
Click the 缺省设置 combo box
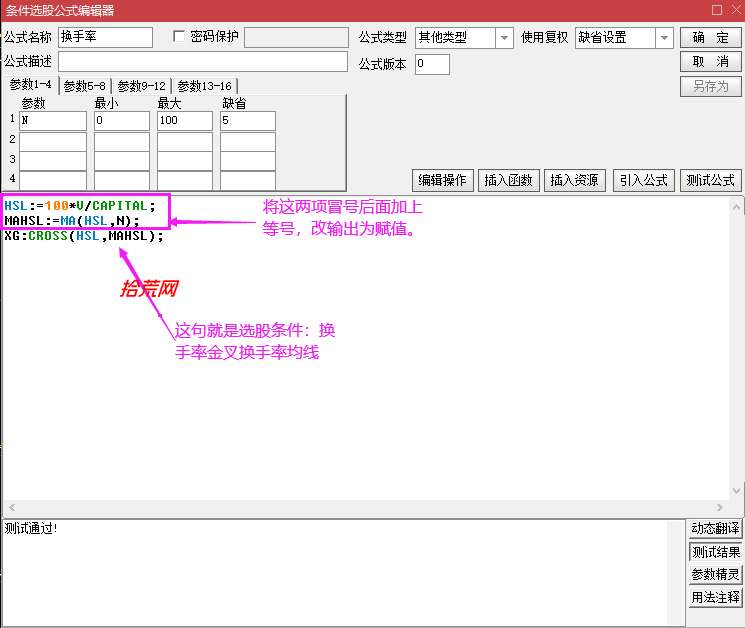pyautogui.click(x=624, y=38)
